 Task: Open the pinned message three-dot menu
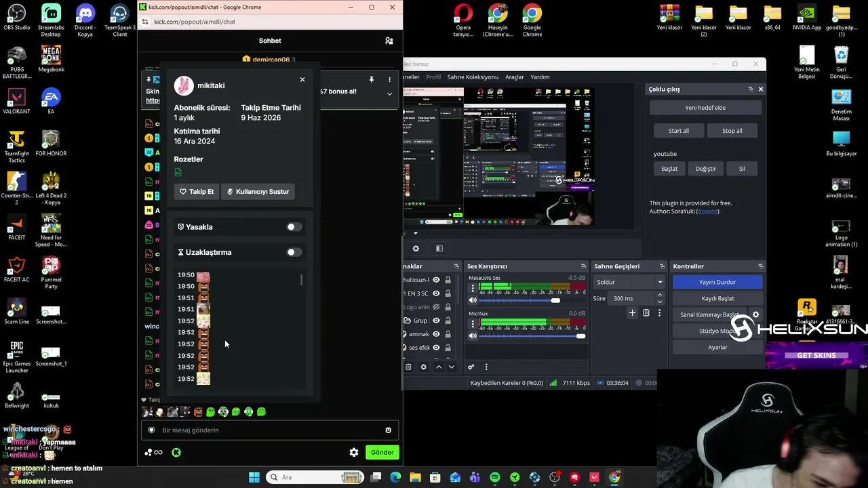[x=389, y=80]
